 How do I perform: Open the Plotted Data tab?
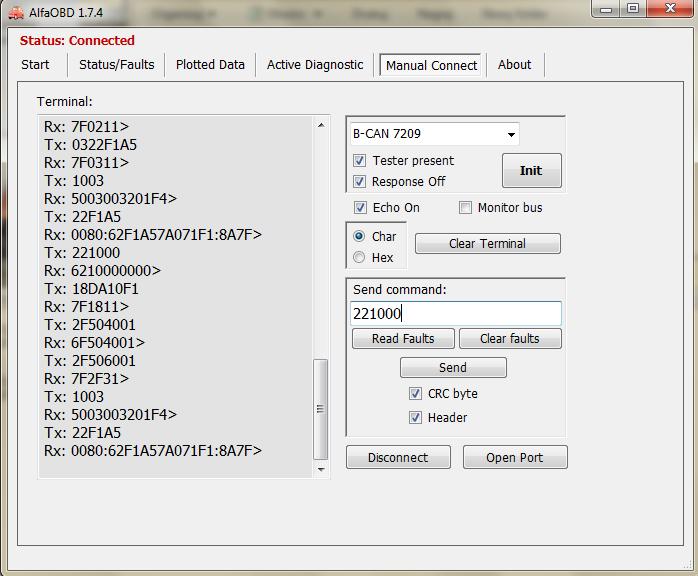point(210,65)
